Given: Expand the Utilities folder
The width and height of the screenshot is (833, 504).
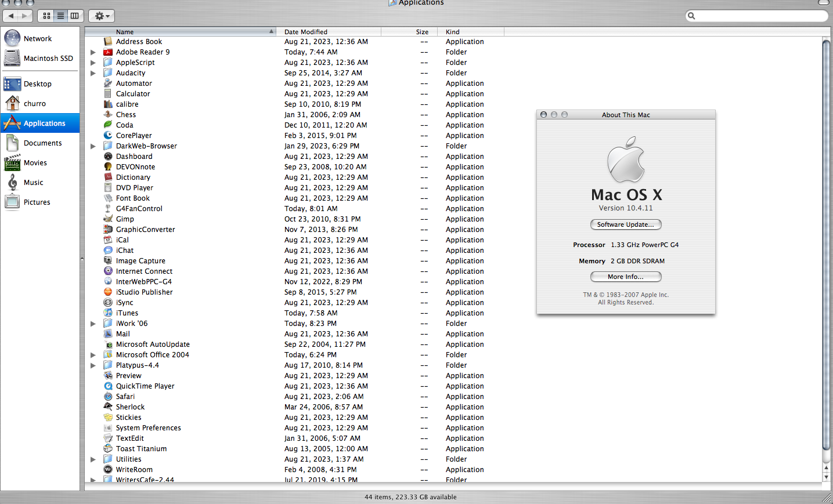Looking at the screenshot, I should tap(93, 459).
